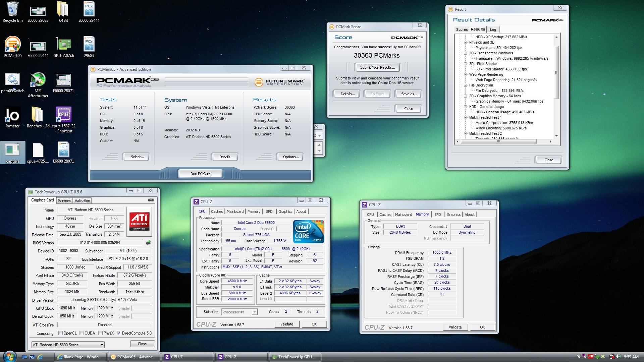Image resolution: width=644 pixels, height=362 pixels.
Task: Collapse HDD - General Usage node
Action: (x=466, y=107)
